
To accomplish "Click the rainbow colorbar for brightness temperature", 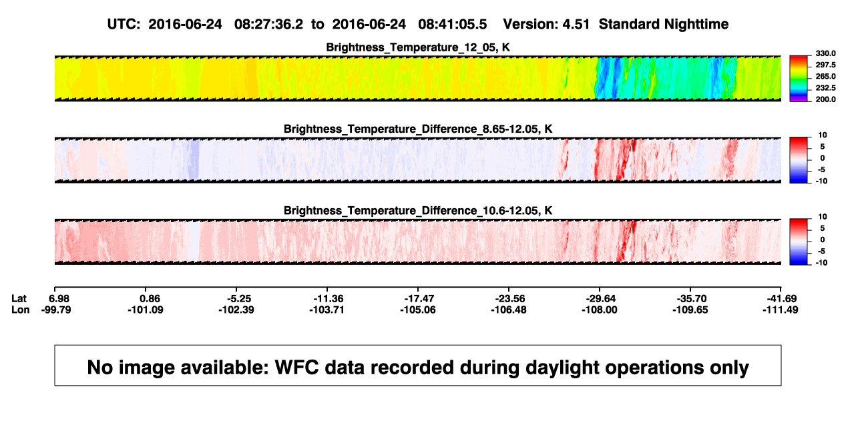I will pos(799,79).
